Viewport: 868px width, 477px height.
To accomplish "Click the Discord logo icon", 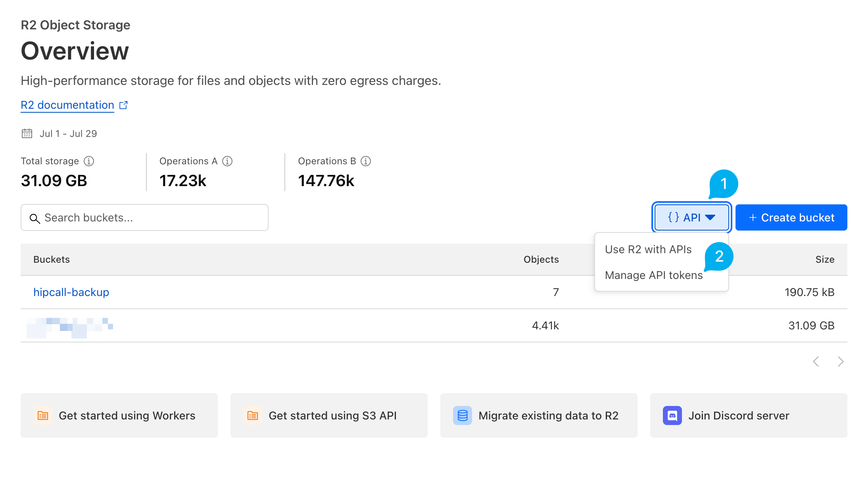I will coord(672,415).
